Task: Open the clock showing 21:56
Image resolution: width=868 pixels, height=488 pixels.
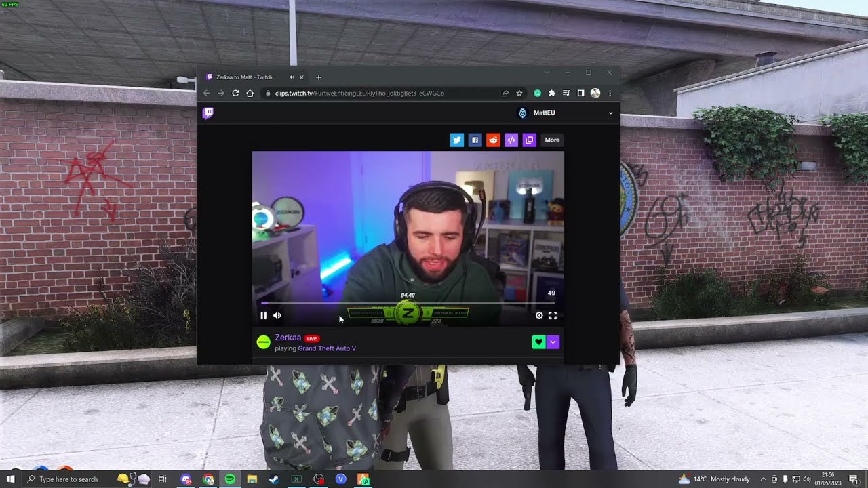Action: pos(828,479)
